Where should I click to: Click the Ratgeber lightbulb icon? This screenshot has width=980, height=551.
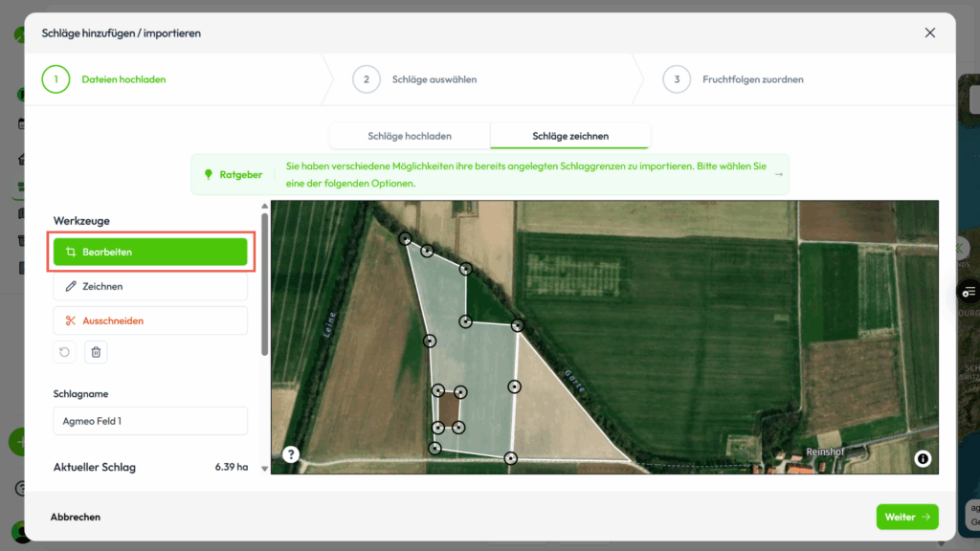point(209,175)
